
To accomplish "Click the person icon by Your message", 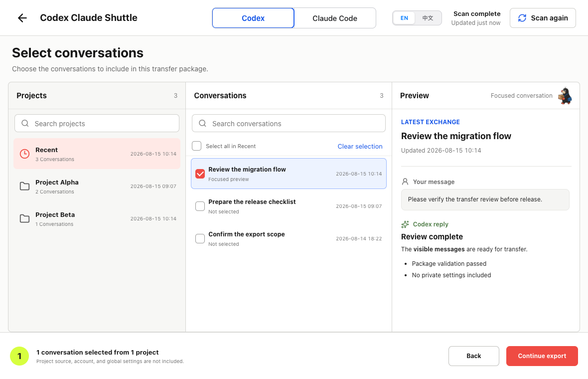I will pyautogui.click(x=405, y=182).
